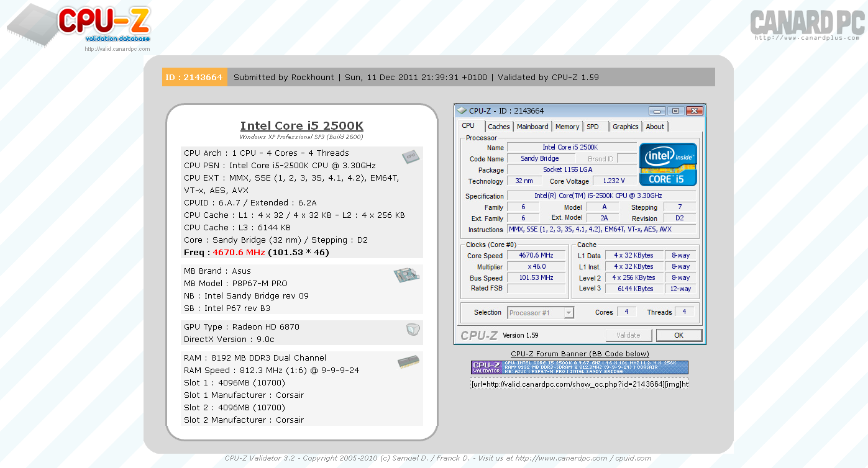Screen dimensions: 868x468
Task: Click the RAM Speed : 812.3 MHz line
Action: tap(272, 371)
